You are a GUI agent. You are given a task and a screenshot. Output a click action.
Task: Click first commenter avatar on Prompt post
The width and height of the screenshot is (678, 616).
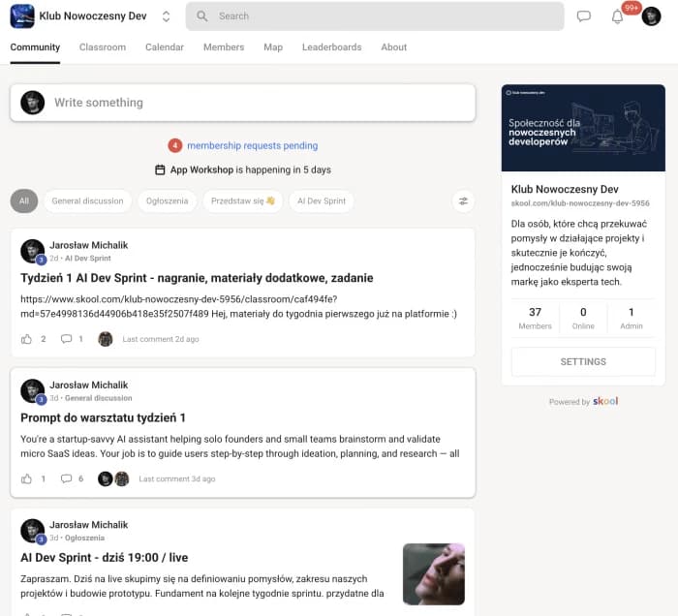click(105, 478)
